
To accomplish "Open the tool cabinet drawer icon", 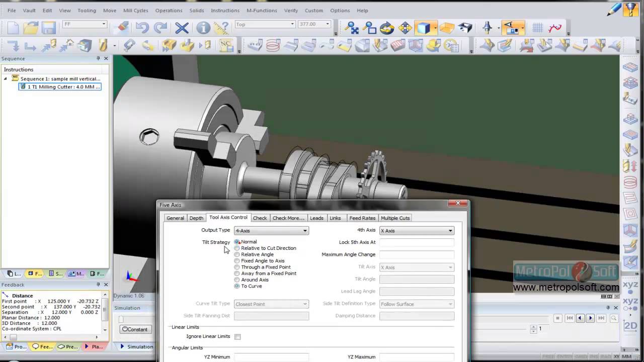I will click(x=85, y=46).
